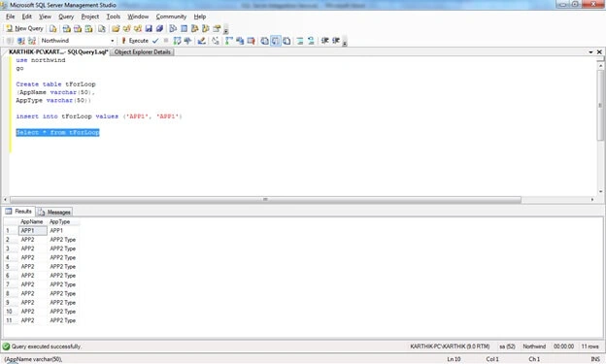The image size is (606, 364).
Task: Open Design Query in Editor
Action: point(201,41)
